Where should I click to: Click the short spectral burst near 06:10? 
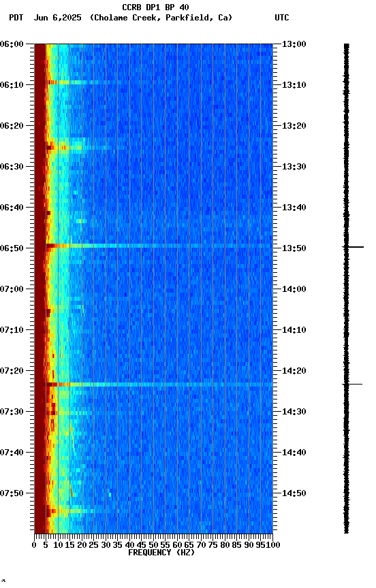[x=73, y=82]
